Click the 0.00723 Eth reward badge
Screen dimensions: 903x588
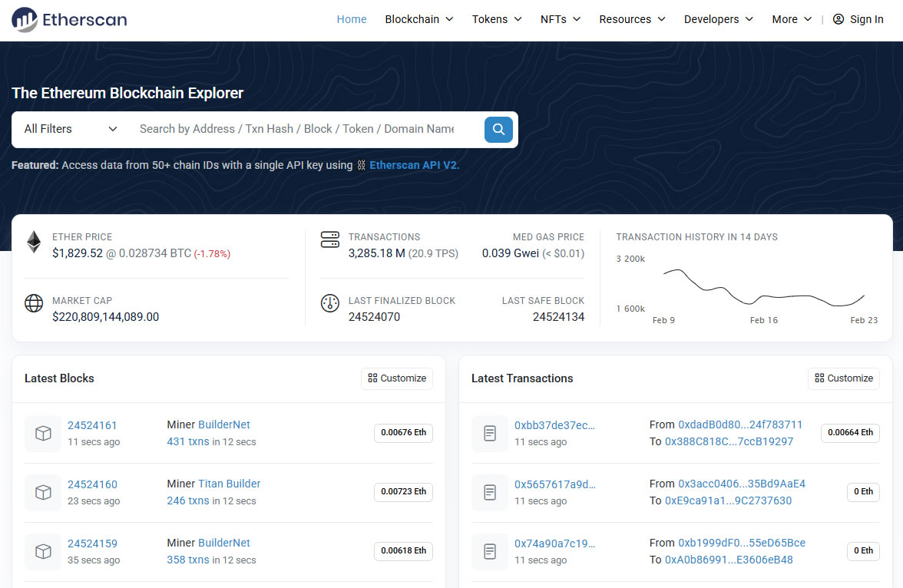403,492
